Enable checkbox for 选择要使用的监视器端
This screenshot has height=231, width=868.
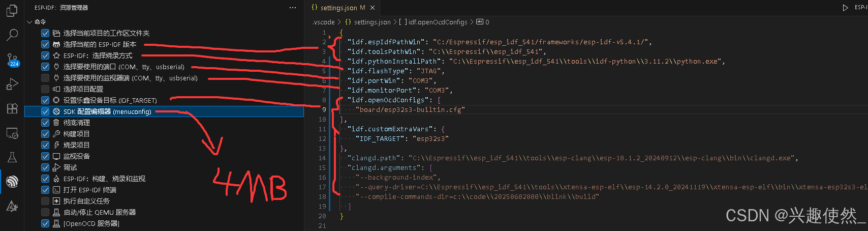(45, 78)
